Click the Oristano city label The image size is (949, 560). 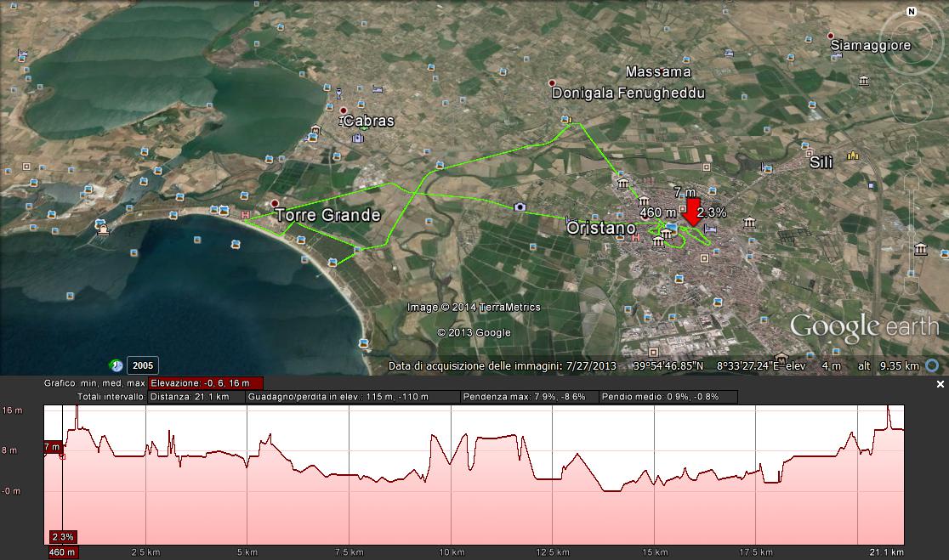pyautogui.click(x=601, y=229)
